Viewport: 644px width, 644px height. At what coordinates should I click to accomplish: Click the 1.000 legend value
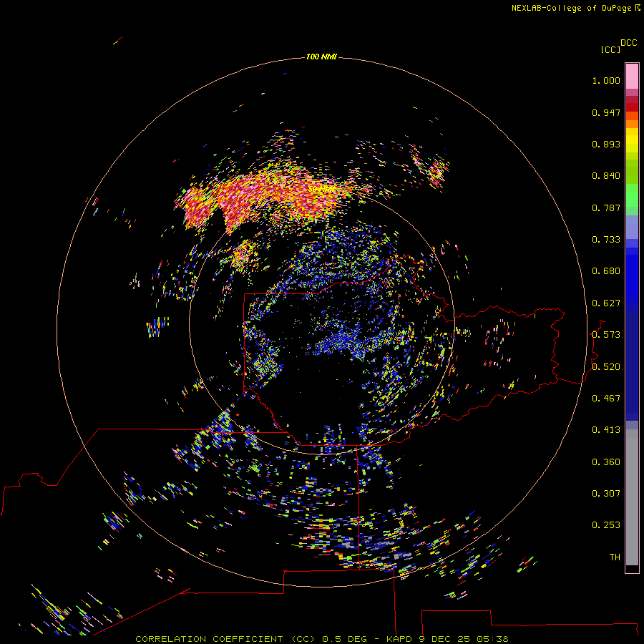coord(606,80)
